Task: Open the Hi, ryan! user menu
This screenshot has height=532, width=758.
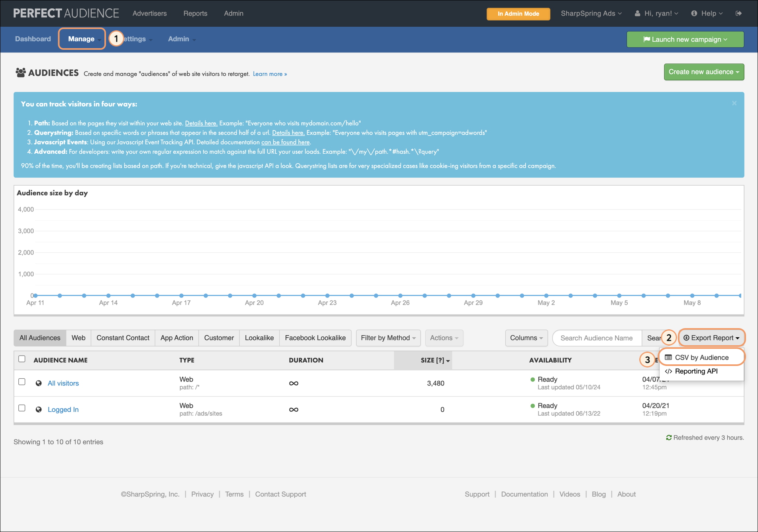Action: coord(656,13)
